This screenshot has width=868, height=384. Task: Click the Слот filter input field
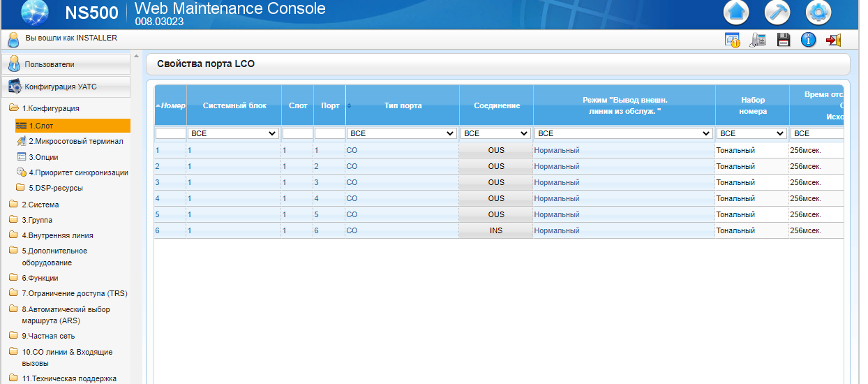click(x=298, y=133)
